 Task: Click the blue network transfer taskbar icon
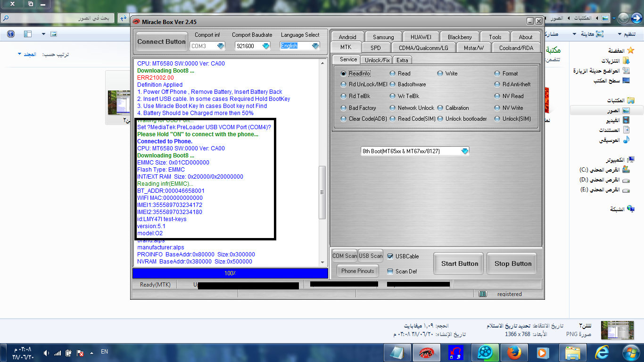(x=456, y=352)
